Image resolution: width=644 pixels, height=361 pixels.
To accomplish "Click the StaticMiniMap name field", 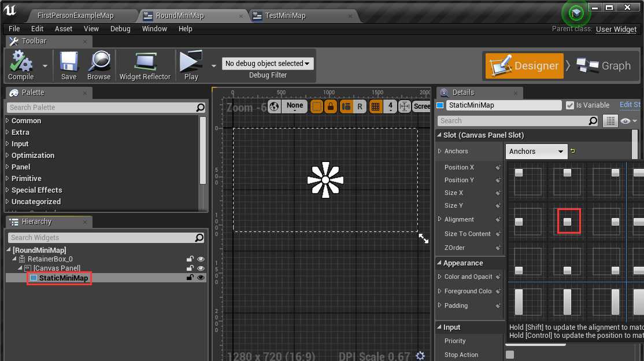I will (x=504, y=105).
